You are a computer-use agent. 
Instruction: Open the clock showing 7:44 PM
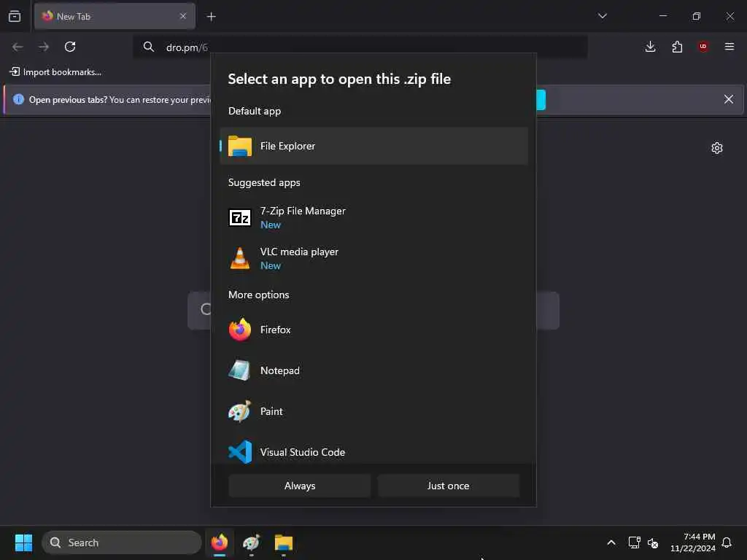693,542
